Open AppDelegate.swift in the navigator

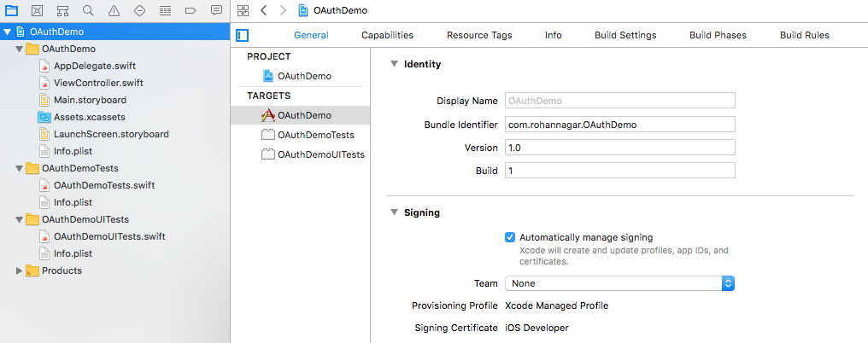point(95,66)
